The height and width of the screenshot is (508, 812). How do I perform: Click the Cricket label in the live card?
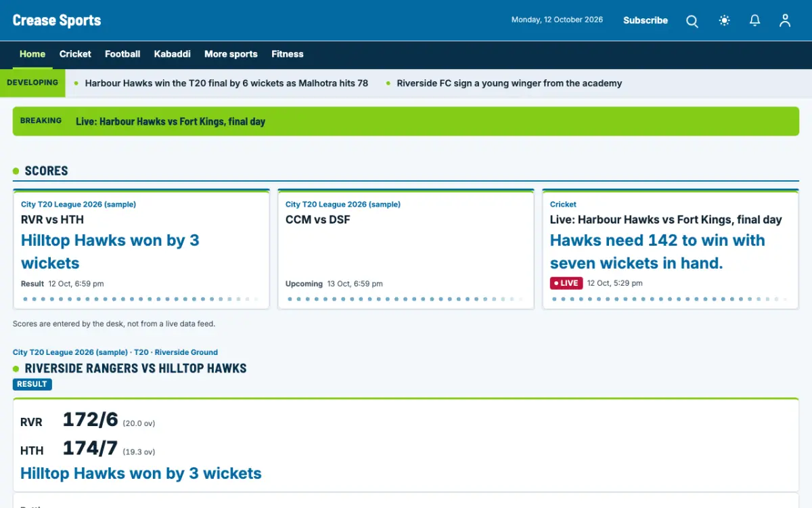[x=563, y=205]
